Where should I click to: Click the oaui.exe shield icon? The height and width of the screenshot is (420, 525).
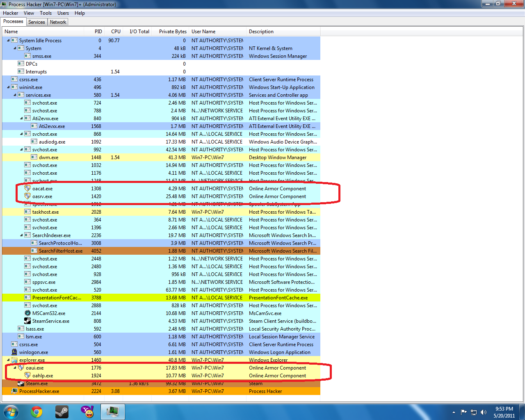[x=21, y=368]
